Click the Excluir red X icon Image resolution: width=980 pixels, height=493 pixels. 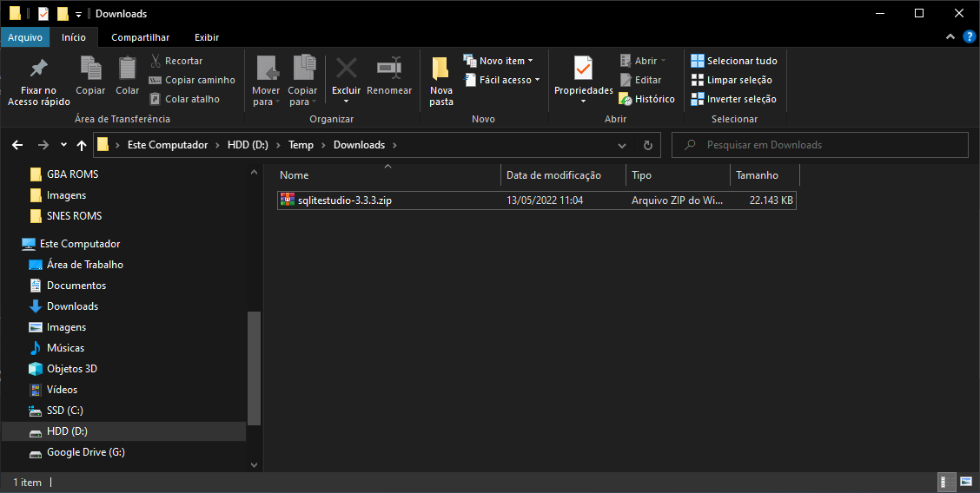tap(347, 68)
